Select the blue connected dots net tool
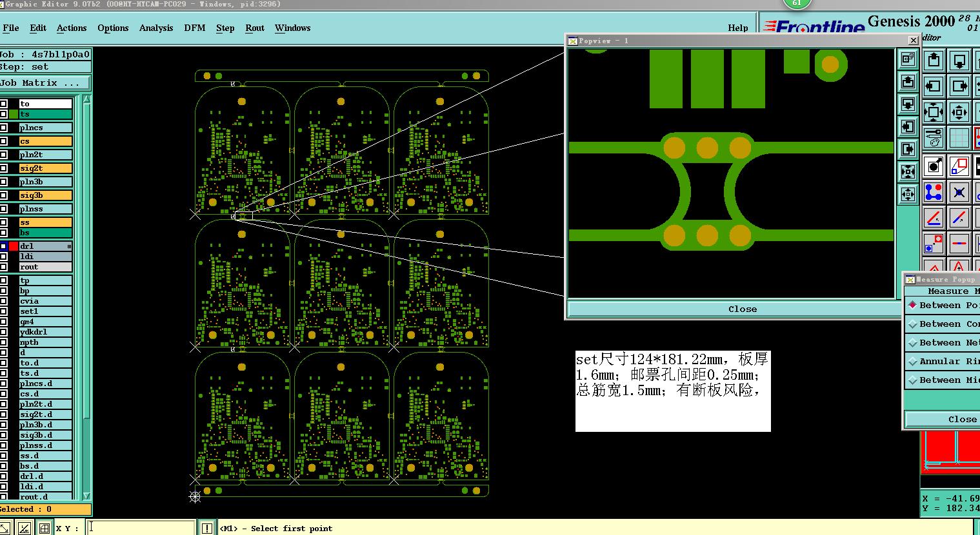980x535 pixels. click(x=934, y=192)
